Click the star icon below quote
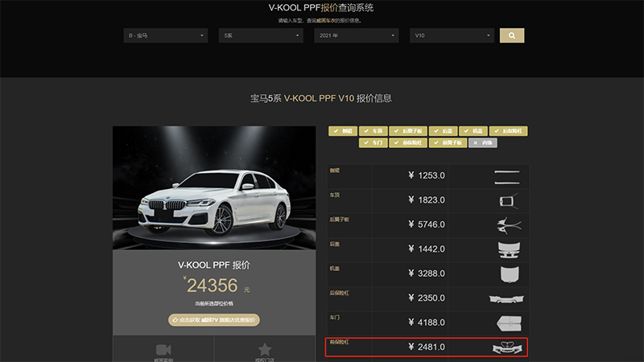The image size is (644, 362). click(264, 349)
